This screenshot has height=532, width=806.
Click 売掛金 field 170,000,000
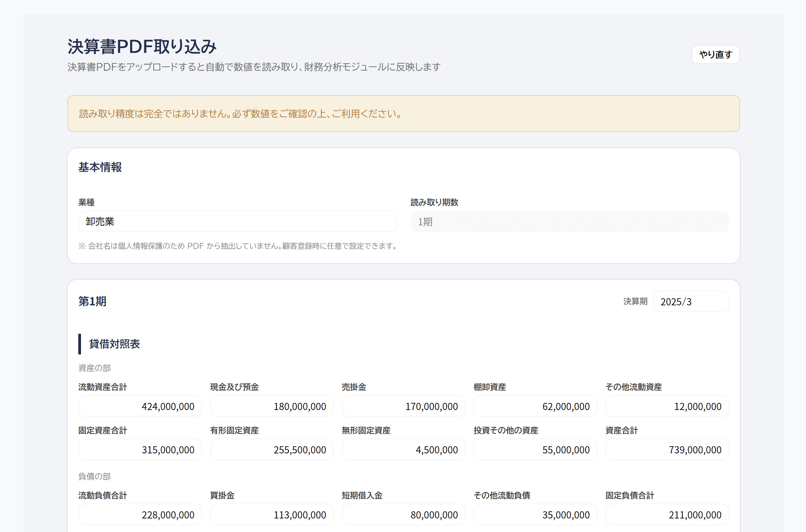pyautogui.click(x=403, y=406)
